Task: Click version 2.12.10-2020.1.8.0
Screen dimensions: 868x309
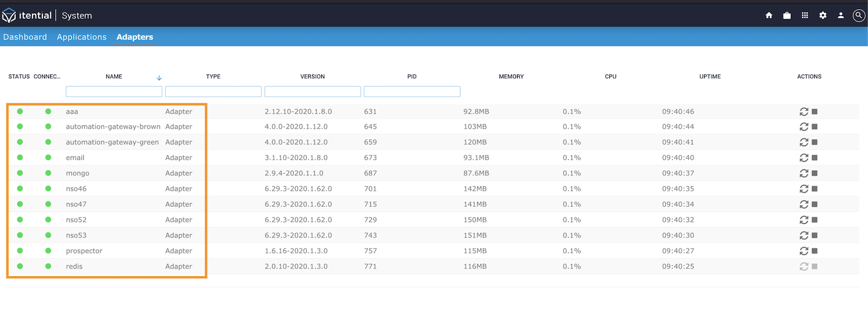Action: (298, 111)
